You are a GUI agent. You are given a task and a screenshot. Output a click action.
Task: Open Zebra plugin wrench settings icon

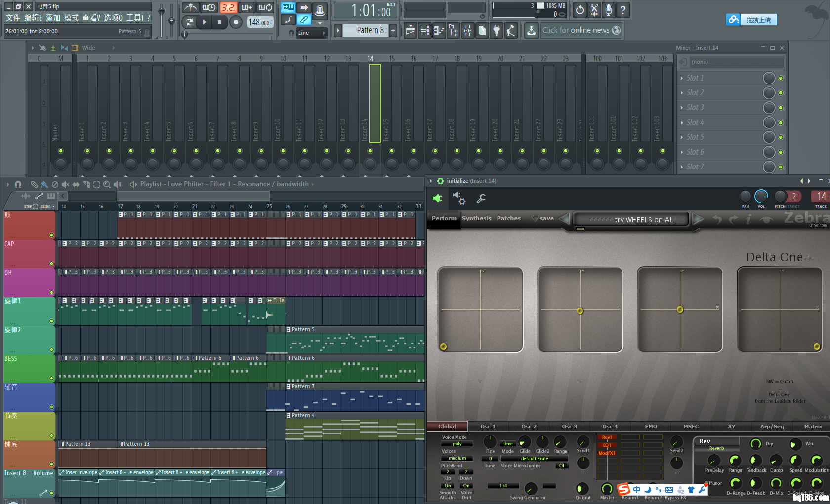(x=481, y=198)
